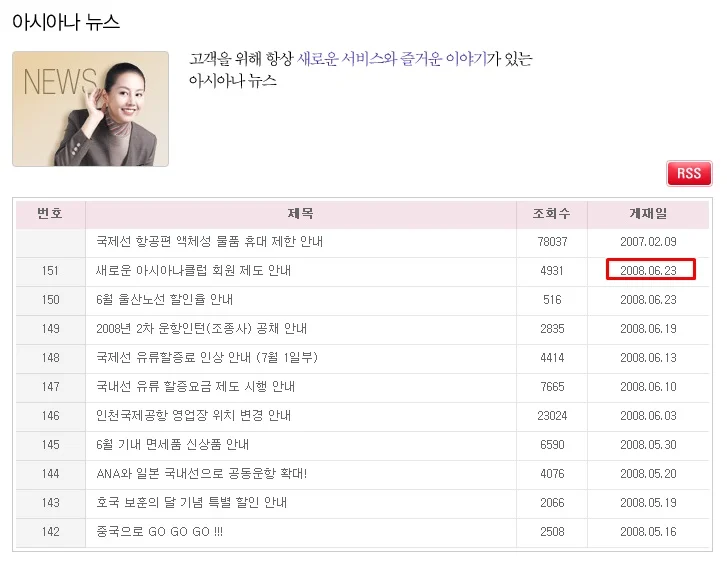Click row number 143

(51, 503)
